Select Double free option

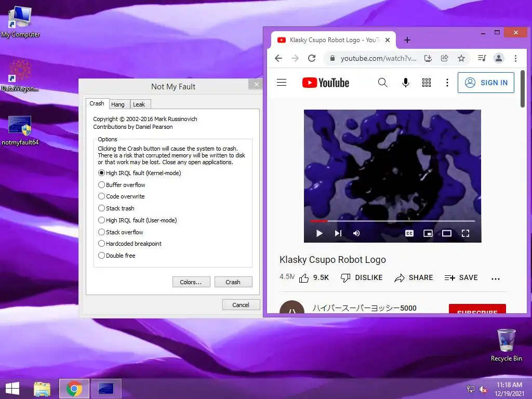[116, 256]
